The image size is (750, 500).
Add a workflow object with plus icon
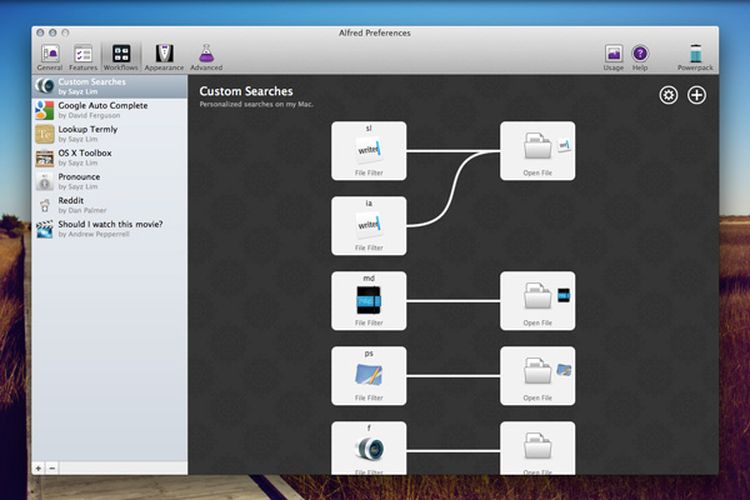point(697,95)
